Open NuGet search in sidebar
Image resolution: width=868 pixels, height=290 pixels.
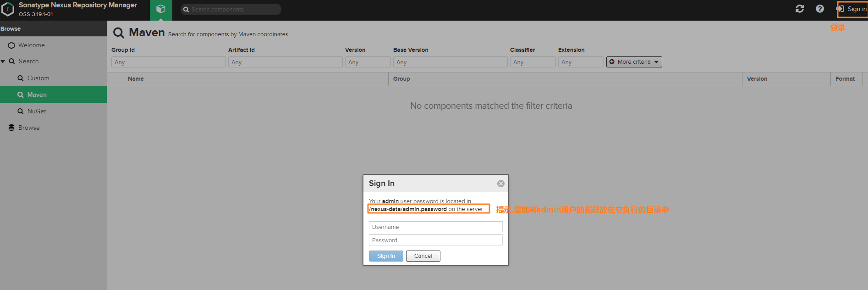tap(37, 111)
